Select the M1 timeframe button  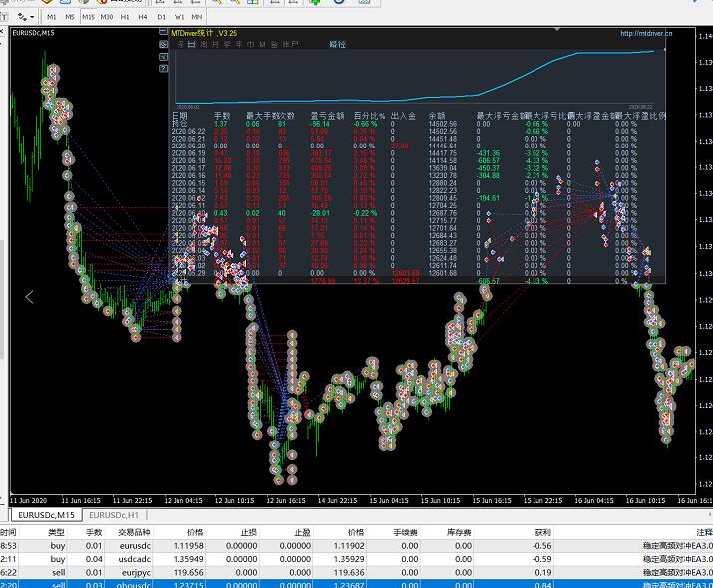click(x=52, y=17)
